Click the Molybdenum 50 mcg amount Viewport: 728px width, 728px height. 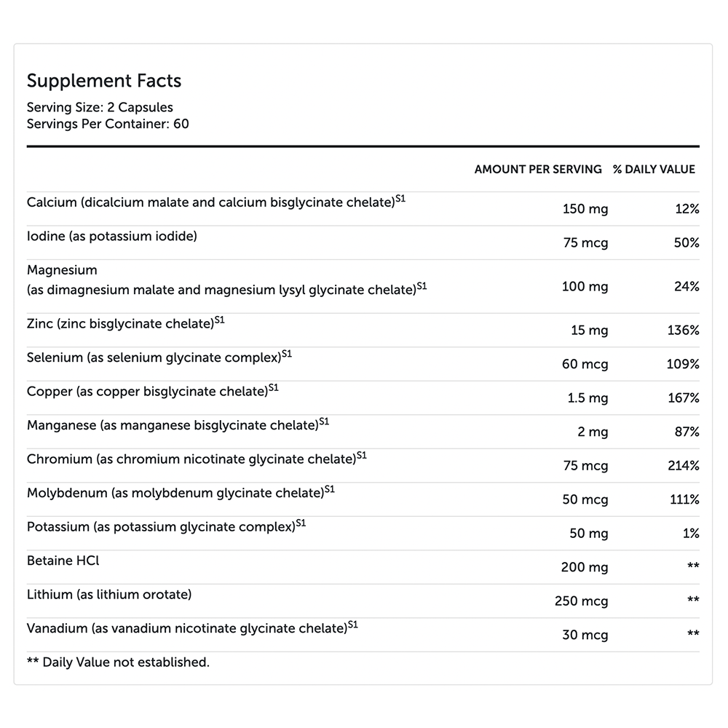click(x=585, y=499)
